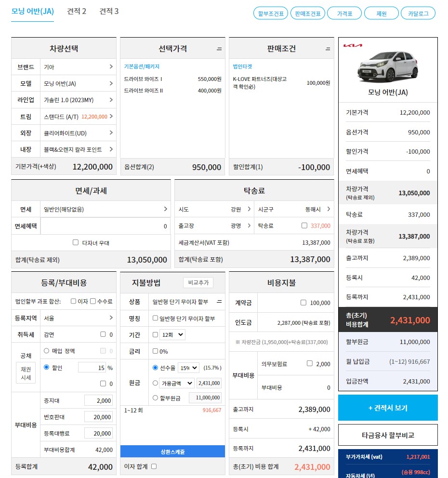The width and height of the screenshot is (448, 478).
Task: Collapse the 선택가격 panel menu icon
Action: pos(219,49)
